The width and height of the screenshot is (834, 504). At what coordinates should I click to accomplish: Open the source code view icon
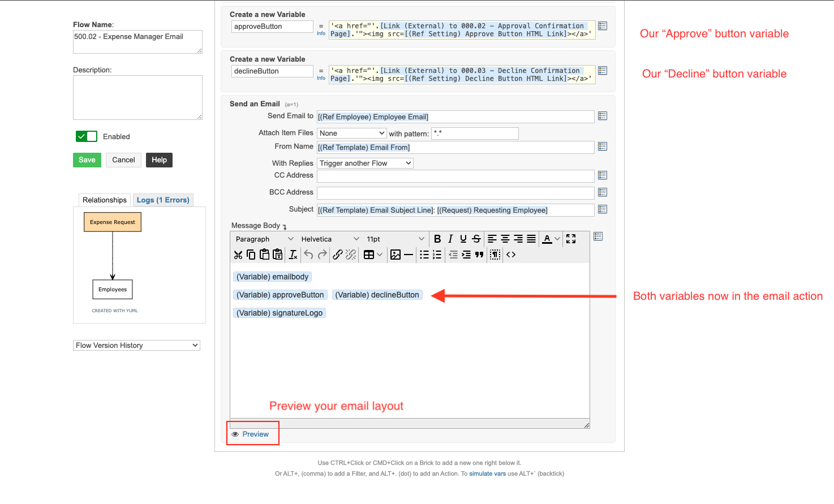[x=510, y=255]
